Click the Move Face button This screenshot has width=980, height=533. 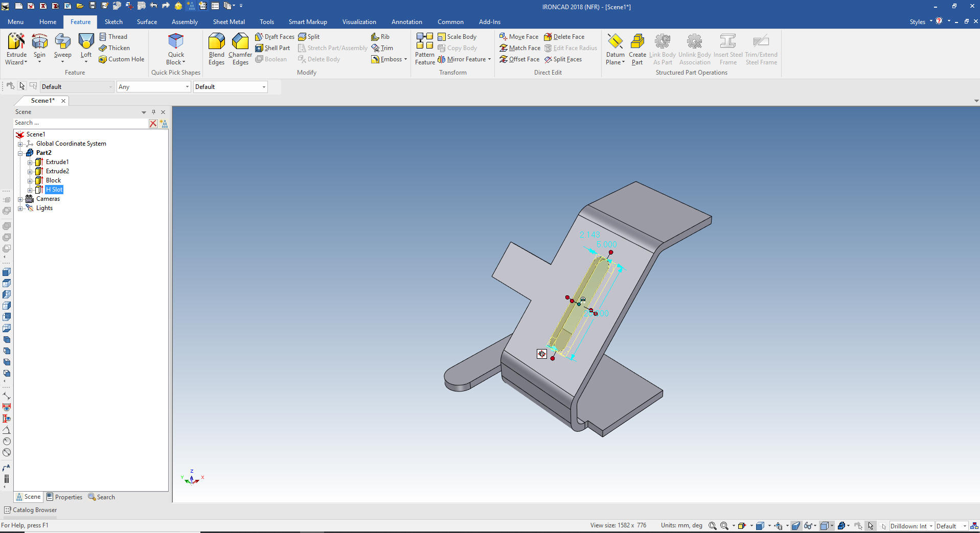(x=518, y=37)
